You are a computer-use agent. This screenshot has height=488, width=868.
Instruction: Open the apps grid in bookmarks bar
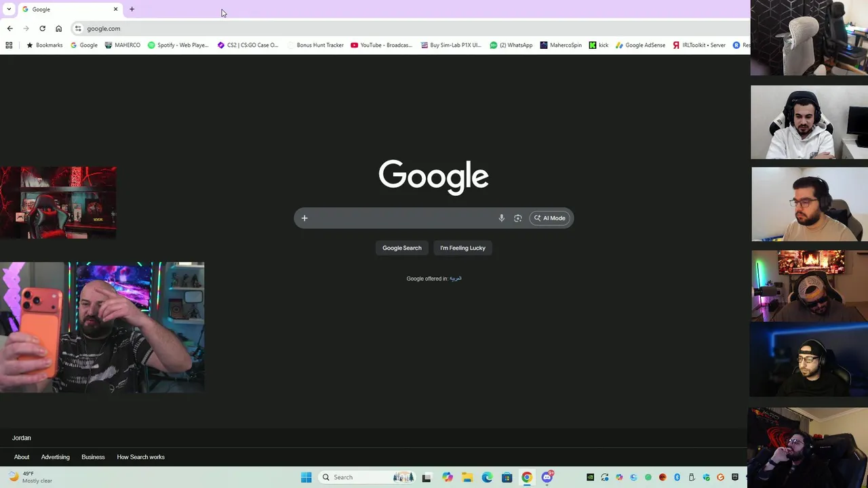[9, 45]
